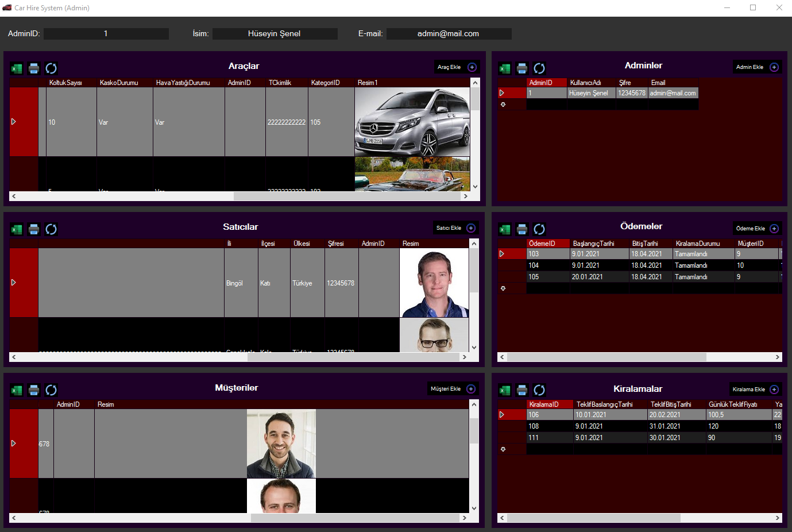Print the Müşteriler table
This screenshot has width=792, height=532.
pyautogui.click(x=34, y=390)
